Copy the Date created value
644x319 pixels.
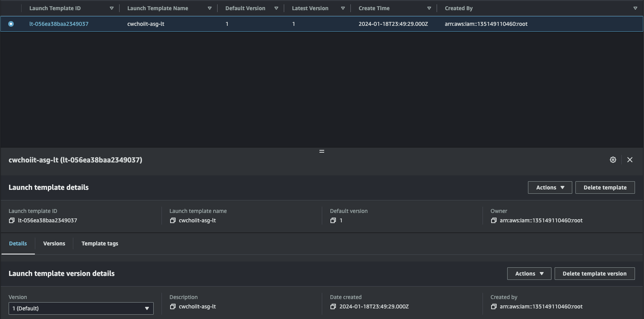(333, 306)
